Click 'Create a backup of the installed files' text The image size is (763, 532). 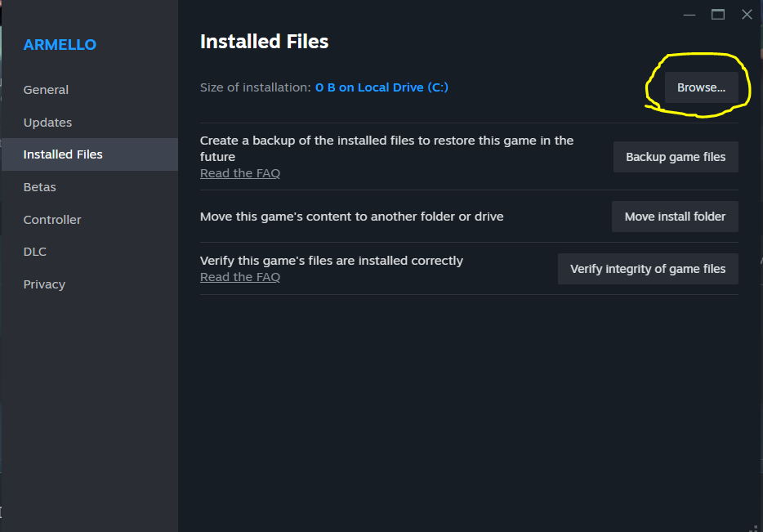coord(387,149)
